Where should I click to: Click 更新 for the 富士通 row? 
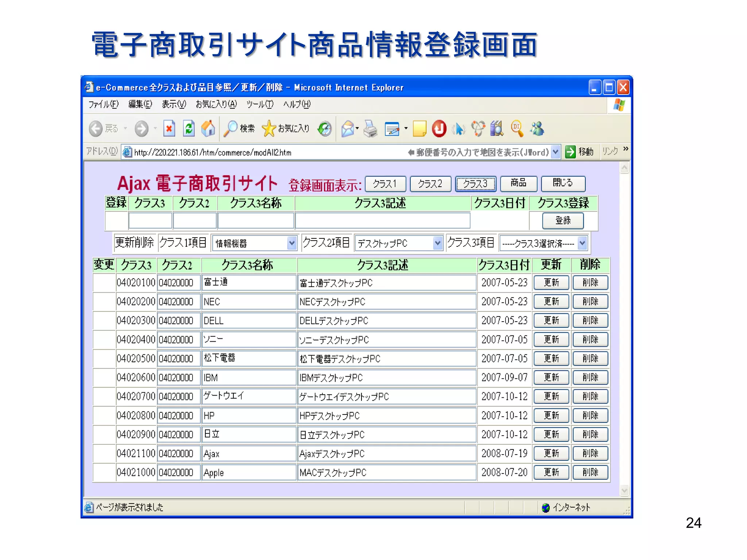(551, 283)
